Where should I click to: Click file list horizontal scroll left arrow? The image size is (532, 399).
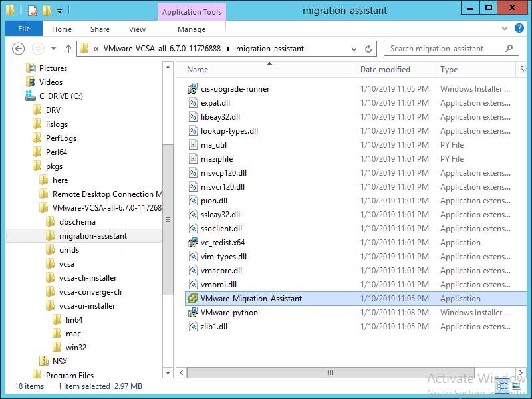pyautogui.click(x=182, y=372)
